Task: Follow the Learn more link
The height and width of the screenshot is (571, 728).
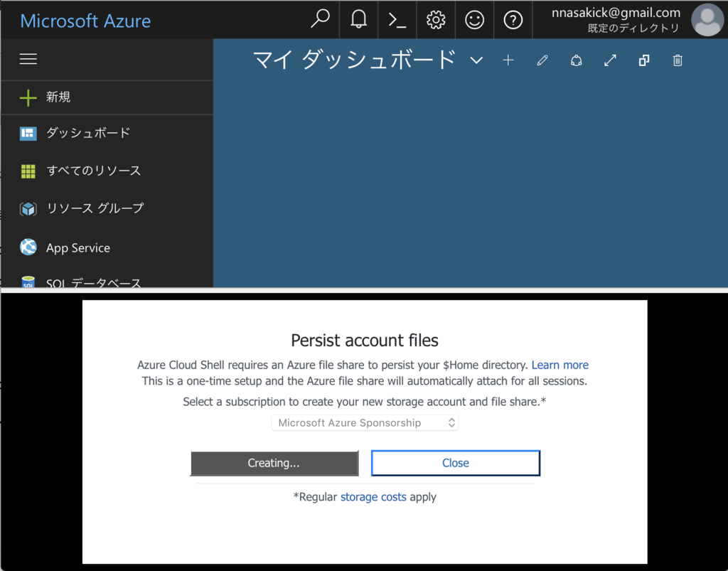Action: pyautogui.click(x=560, y=365)
